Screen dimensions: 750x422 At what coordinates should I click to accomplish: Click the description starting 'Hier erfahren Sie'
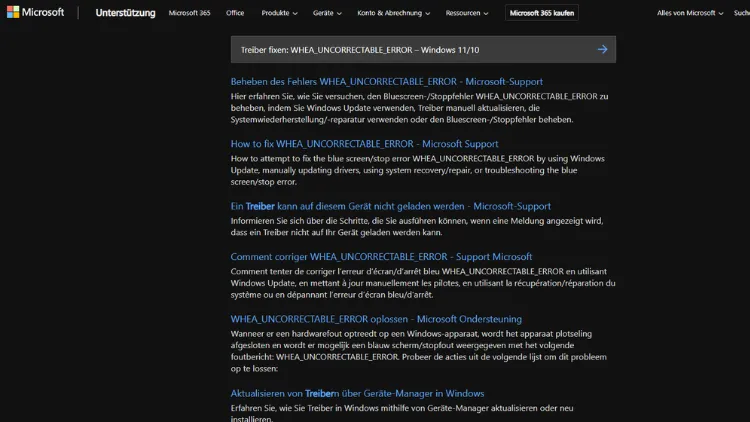(x=419, y=108)
